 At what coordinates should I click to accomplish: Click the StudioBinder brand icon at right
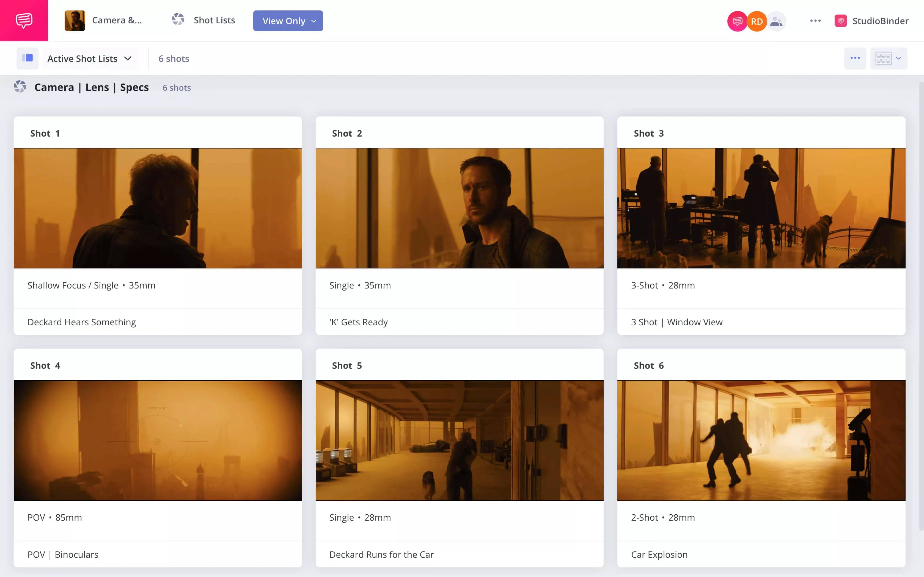point(840,21)
